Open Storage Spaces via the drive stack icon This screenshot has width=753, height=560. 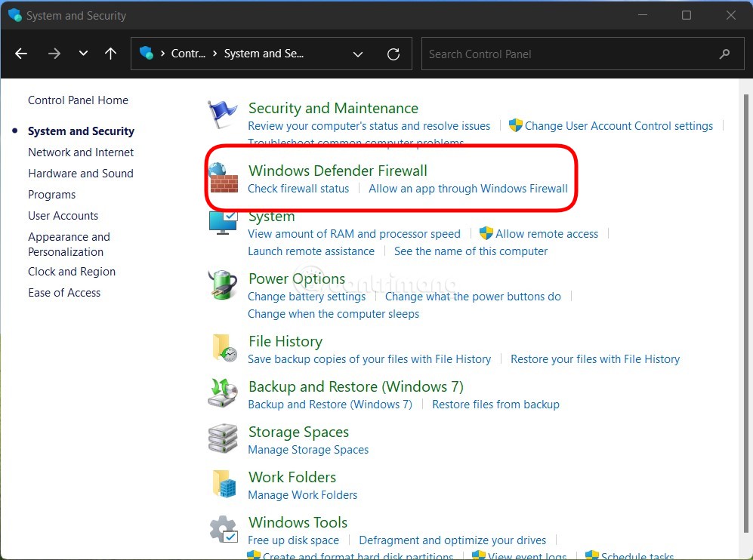click(x=222, y=438)
